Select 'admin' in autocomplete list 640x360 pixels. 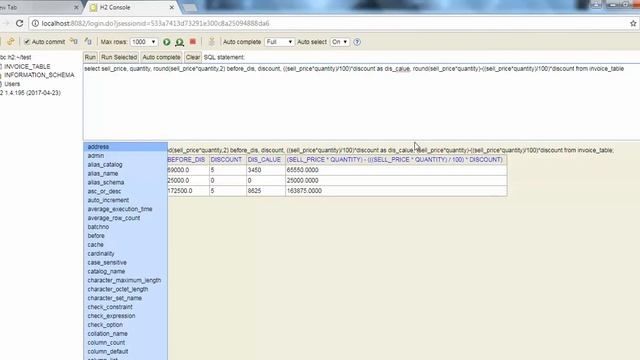click(126, 156)
